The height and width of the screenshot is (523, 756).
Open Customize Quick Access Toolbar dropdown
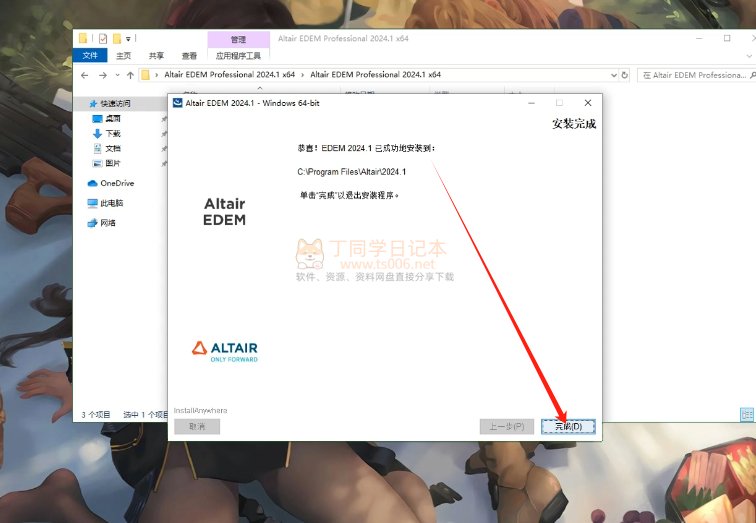[128, 39]
